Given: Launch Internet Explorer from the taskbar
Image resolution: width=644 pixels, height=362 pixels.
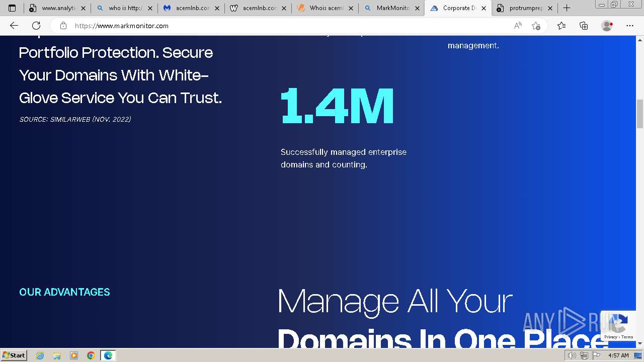Looking at the screenshot, I should pyautogui.click(x=40, y=355).
